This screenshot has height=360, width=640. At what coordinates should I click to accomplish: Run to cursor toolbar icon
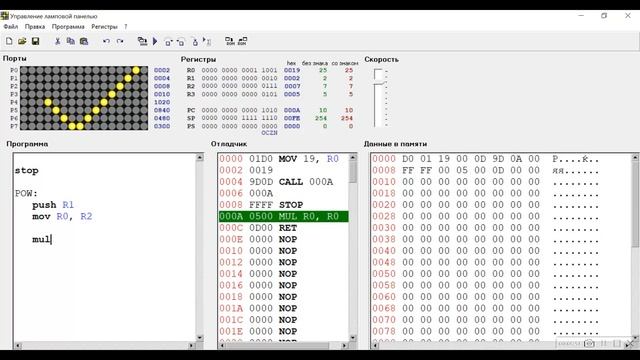(x=207, y=42)
